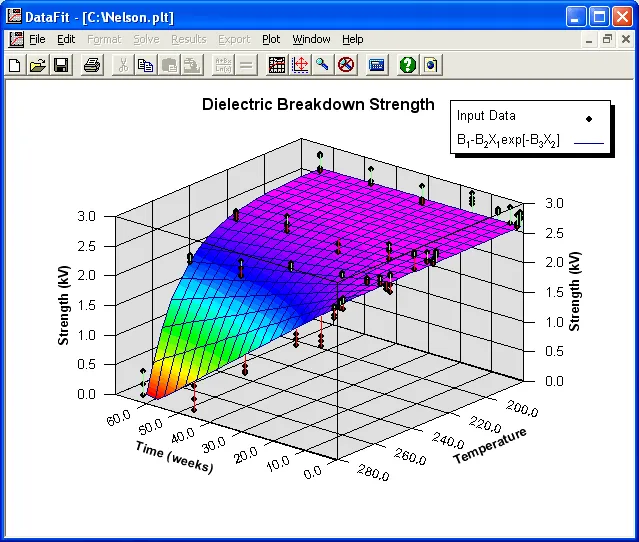The width and height of the screenshot is (639, 542).
Task: Click the right 'Strength (kV)' axis label
Action: [x=574, y=291]
